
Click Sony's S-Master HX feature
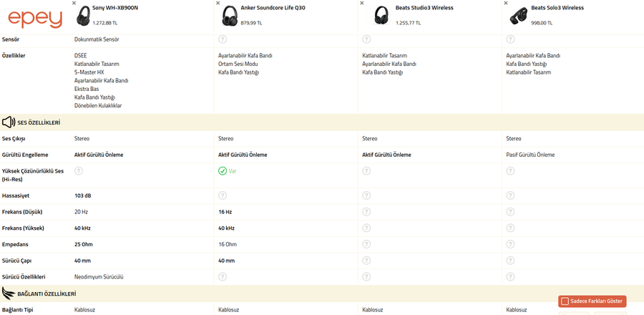[89, 72]
